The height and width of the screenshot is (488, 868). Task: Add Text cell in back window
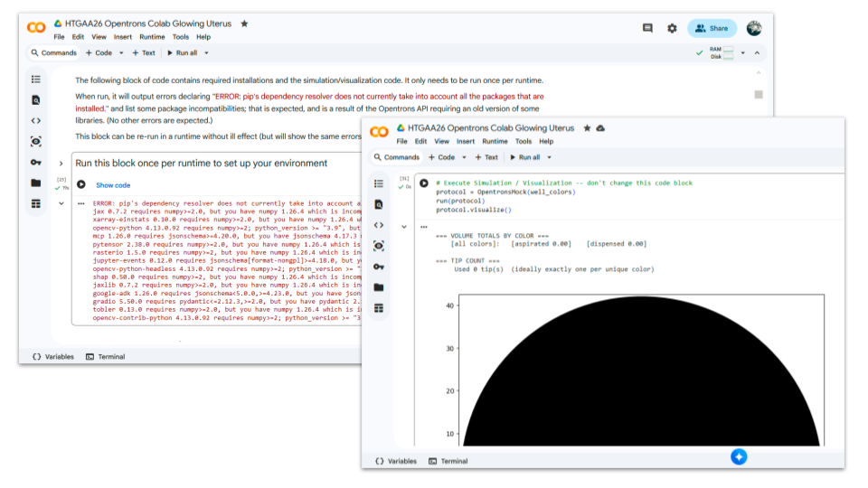click(144, 53)
